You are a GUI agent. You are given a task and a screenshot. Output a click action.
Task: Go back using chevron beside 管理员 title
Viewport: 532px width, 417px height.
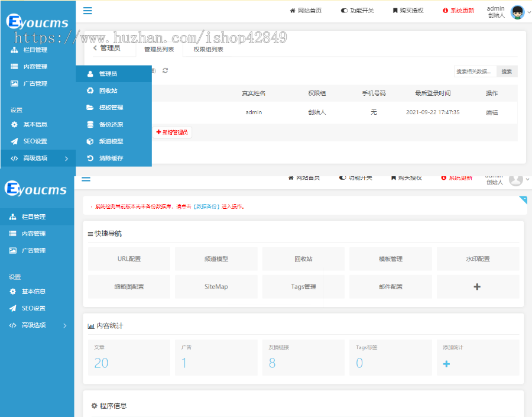coord(95,48)
